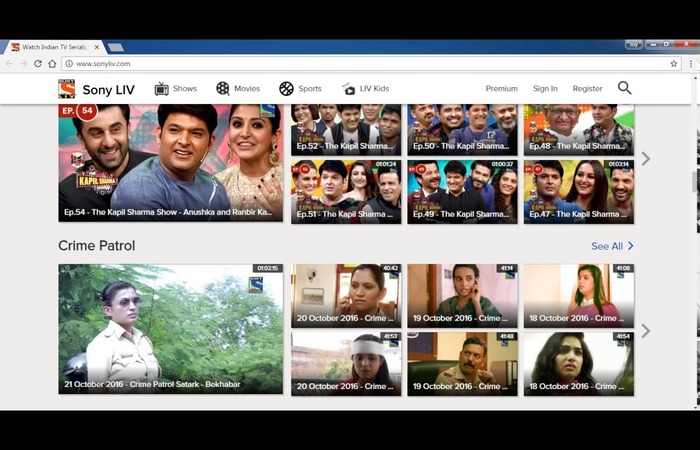This screenshot has height=450, width=700.
Task: Click the browser forward arrow
Action: pyautogui.click(x=23, y=64)
